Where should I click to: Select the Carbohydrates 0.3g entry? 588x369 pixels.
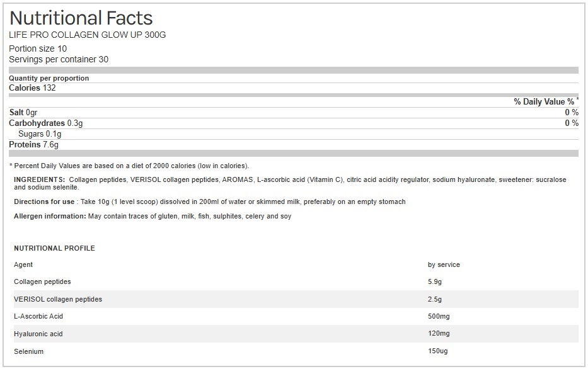tap(46, 123)
